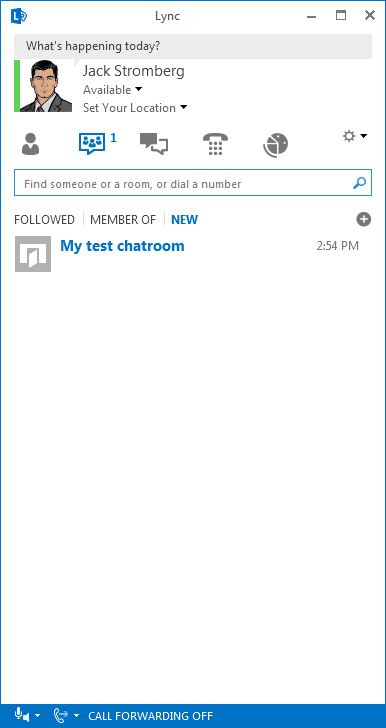386x728 pixels.
Task: Click the What's happening today note field
Action: [193, 46]
